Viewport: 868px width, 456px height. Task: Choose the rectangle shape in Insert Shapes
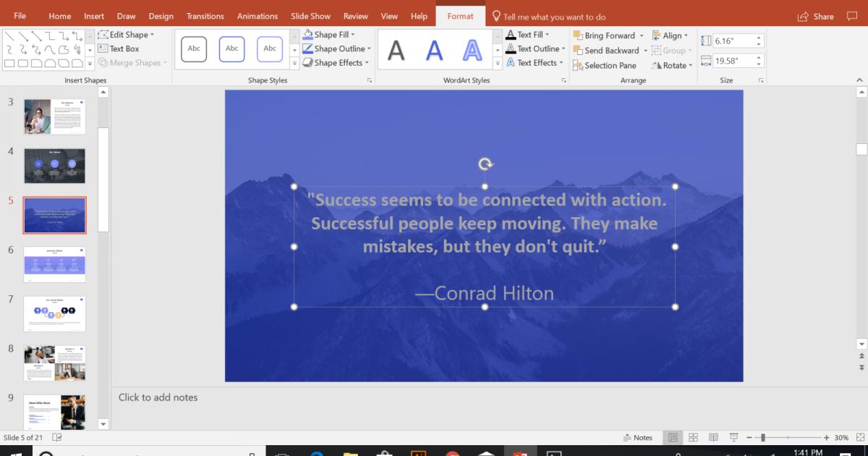coord(9,63)
